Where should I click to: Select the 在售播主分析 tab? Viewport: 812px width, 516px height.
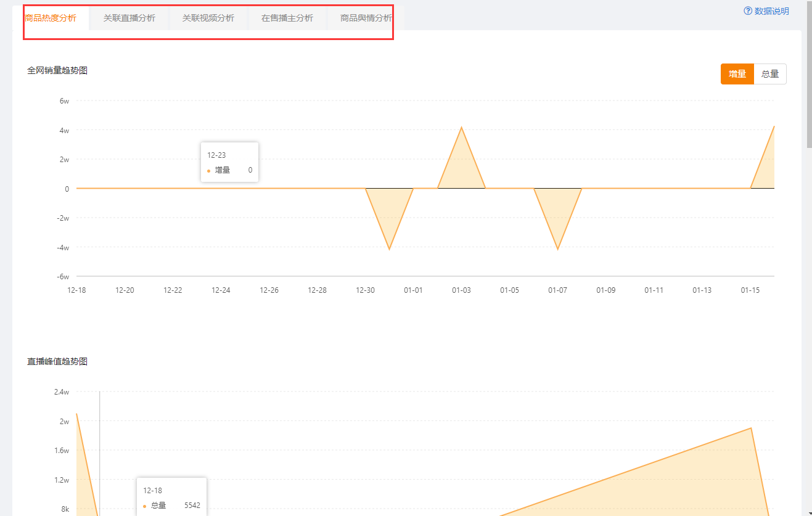click(287, 18)
